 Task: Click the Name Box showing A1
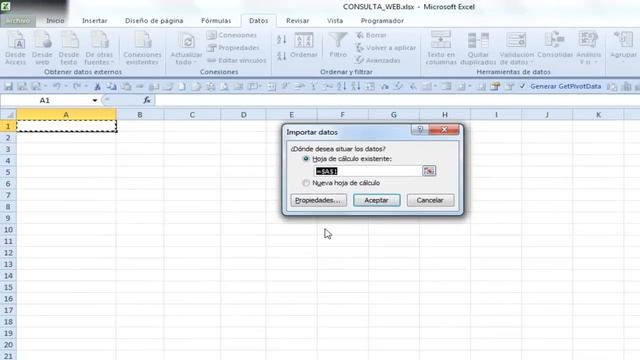(46, 100)
